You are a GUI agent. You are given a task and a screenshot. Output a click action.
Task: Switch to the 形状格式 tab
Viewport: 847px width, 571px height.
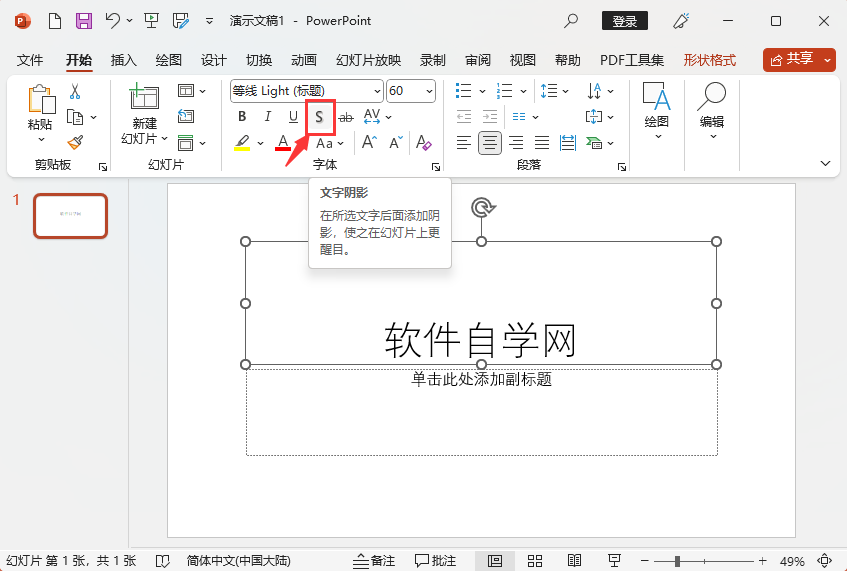709,60
